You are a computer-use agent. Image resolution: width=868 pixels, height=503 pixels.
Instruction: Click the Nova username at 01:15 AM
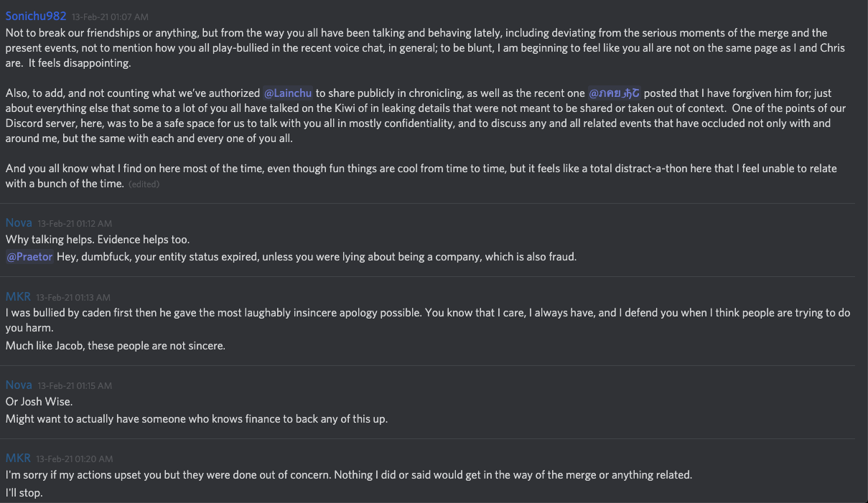pos(19,385)
